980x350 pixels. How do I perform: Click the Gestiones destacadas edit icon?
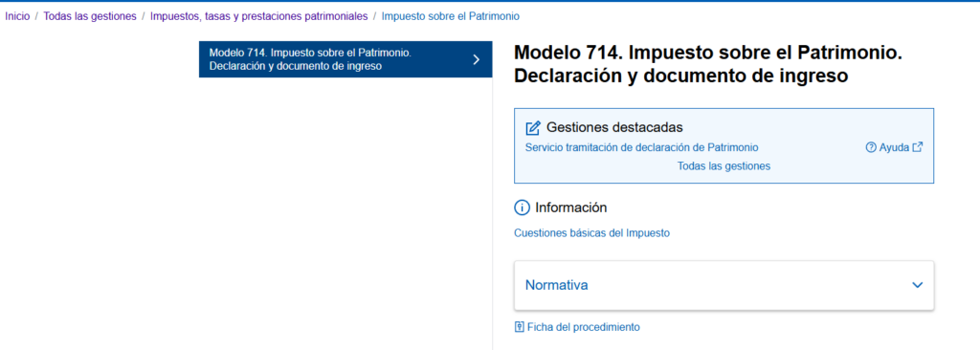pyautogui.click(x=532, y=128)
